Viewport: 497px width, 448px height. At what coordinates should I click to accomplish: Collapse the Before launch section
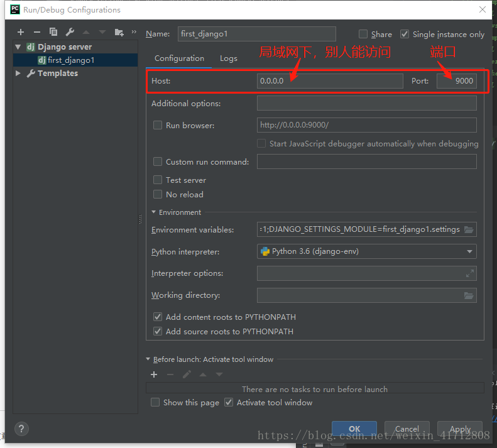pyautogui.click(x=148, y=359)
